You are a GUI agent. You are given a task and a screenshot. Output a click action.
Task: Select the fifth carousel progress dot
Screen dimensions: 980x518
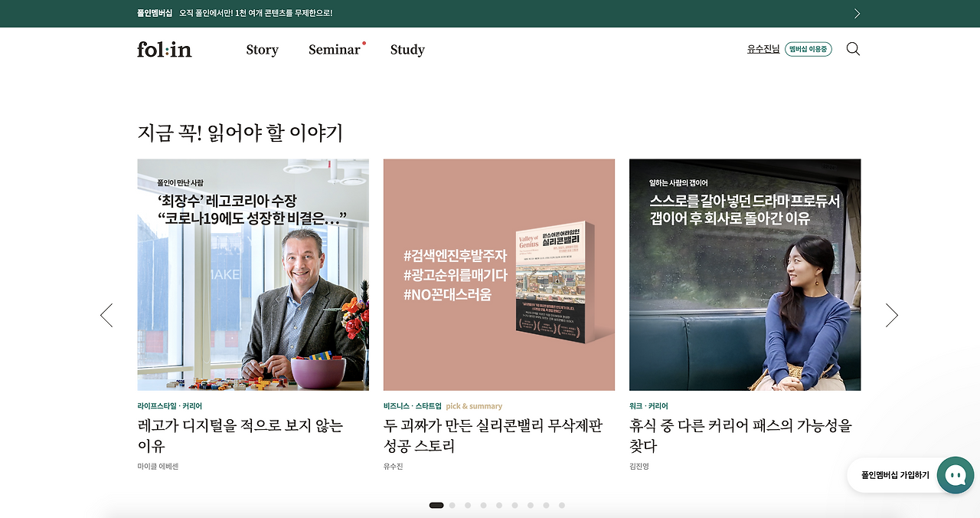pyautogui.click(x=498, y=505)
